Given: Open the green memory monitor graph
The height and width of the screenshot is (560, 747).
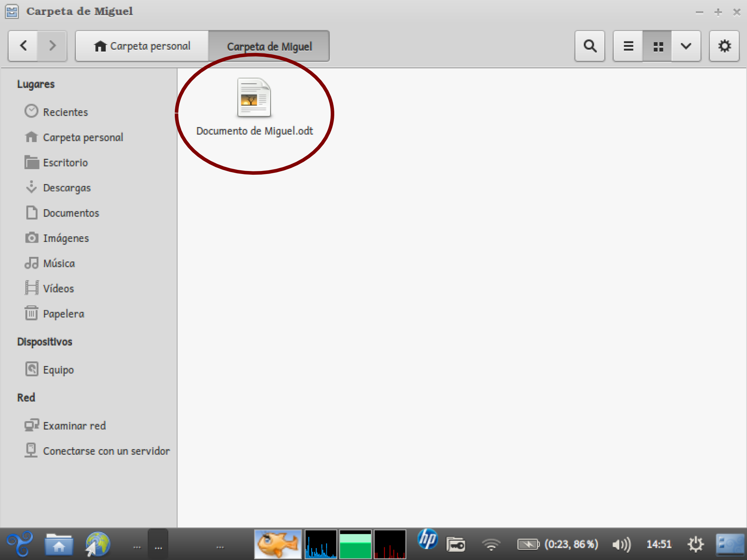Looking at the screenshot, I should click(355, 544).
